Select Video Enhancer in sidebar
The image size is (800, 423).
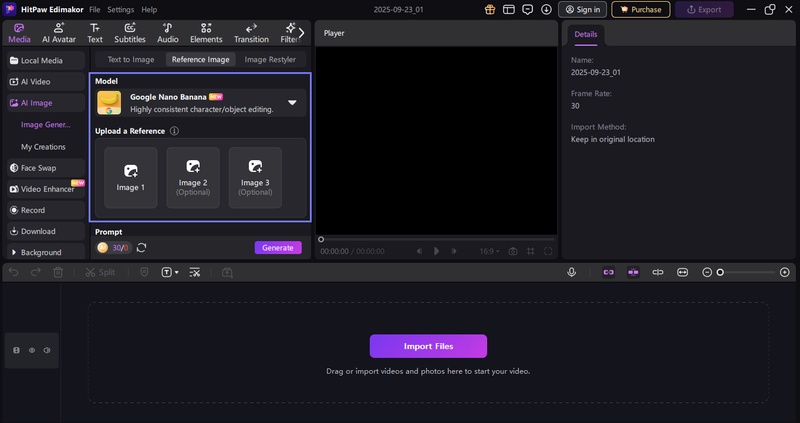pyautogui.click(x=45, y=189)
